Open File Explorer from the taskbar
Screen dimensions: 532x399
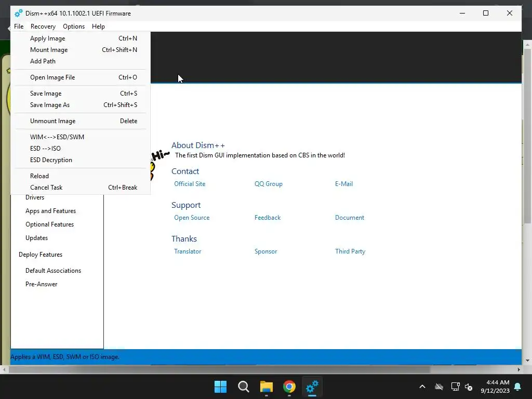[267, 387]
